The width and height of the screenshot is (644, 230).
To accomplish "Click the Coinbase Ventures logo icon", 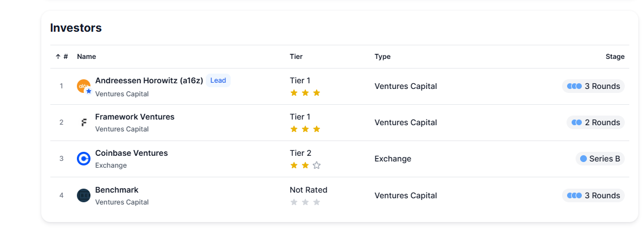I will [x=84, y=159].
